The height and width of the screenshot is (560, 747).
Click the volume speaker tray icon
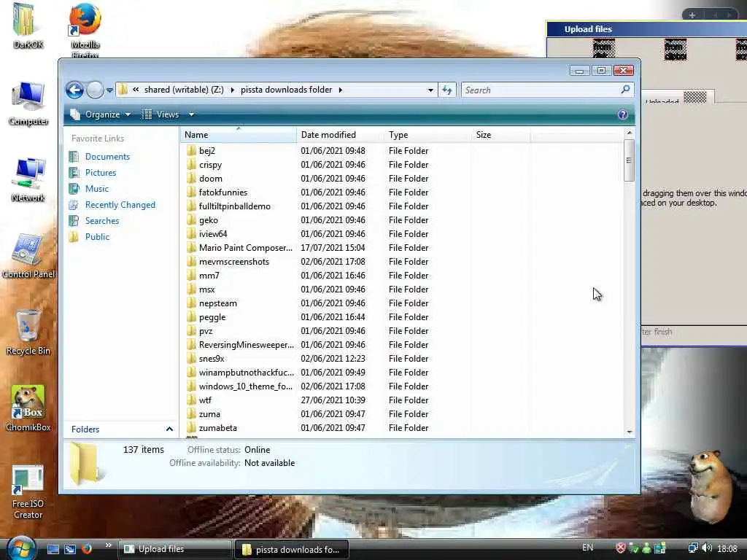click(x=707, y=548)
